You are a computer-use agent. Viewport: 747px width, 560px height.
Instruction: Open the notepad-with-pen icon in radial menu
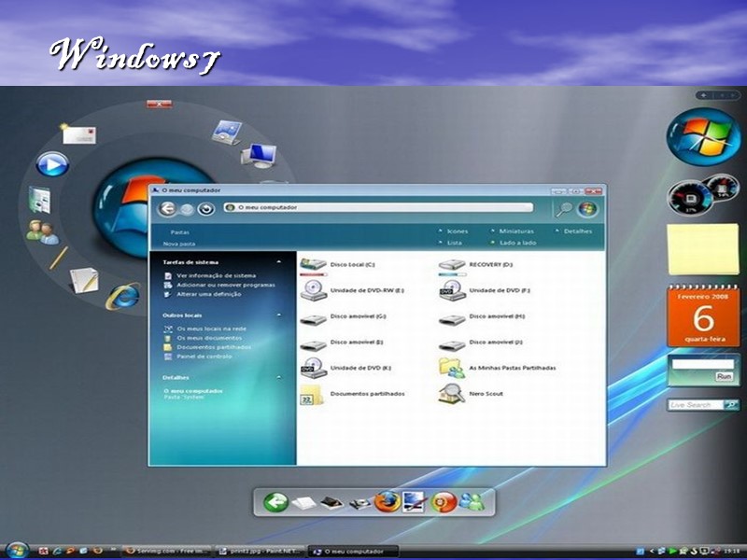click(x=84, y=280)
